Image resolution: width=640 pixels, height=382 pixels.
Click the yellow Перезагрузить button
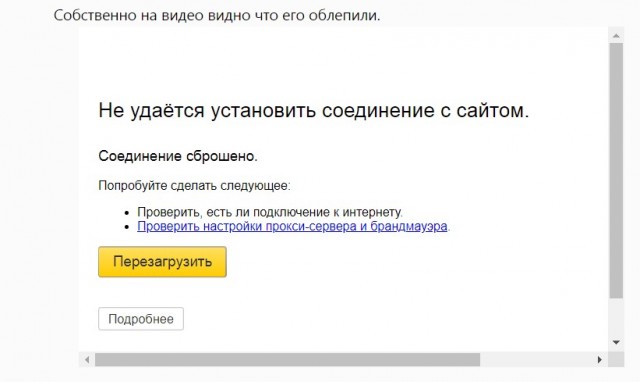(162, 262)
